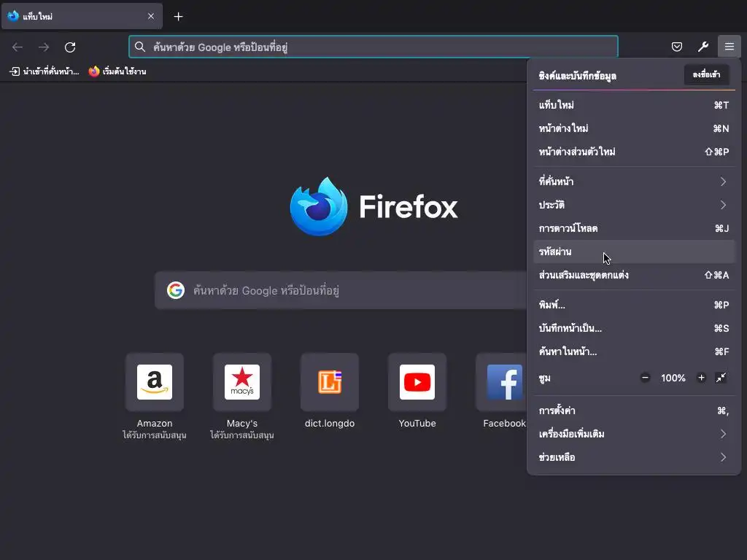Select ค้นหาในหน้า... find in page item
Screen dimensions: 747x560
pyautogui.click(x=634, y=351)
